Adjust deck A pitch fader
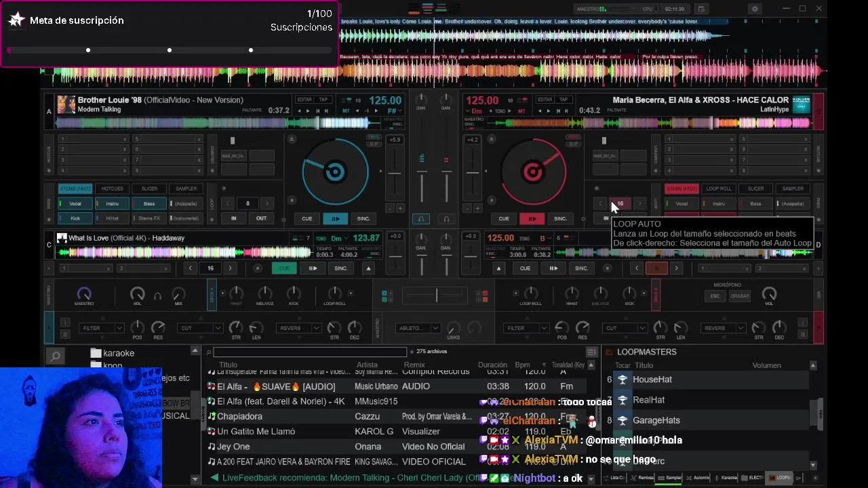Screen dimensions: 868x488 pyautogui.click(x=394, y=174)
